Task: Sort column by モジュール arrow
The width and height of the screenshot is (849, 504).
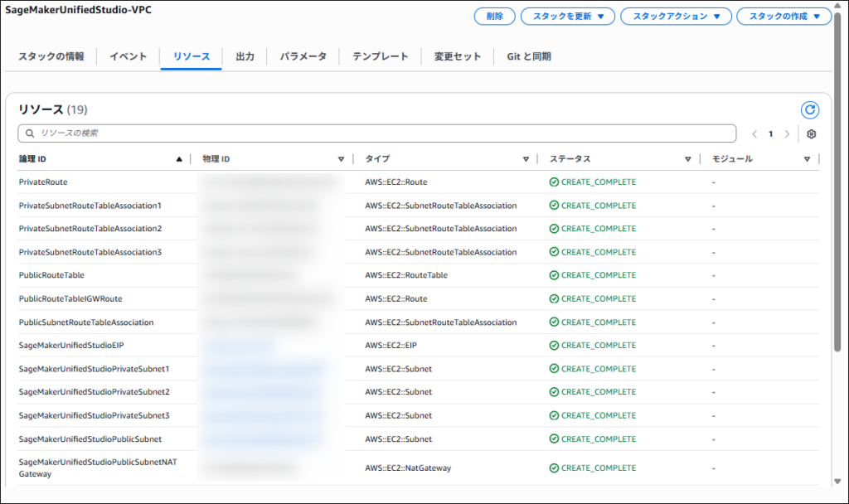Action: click(807, 159)
